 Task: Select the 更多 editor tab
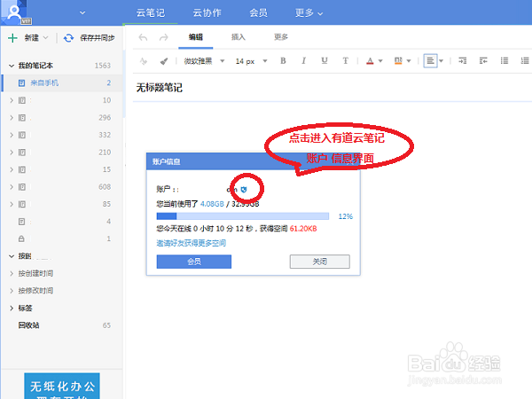click(x=281, y=37)
